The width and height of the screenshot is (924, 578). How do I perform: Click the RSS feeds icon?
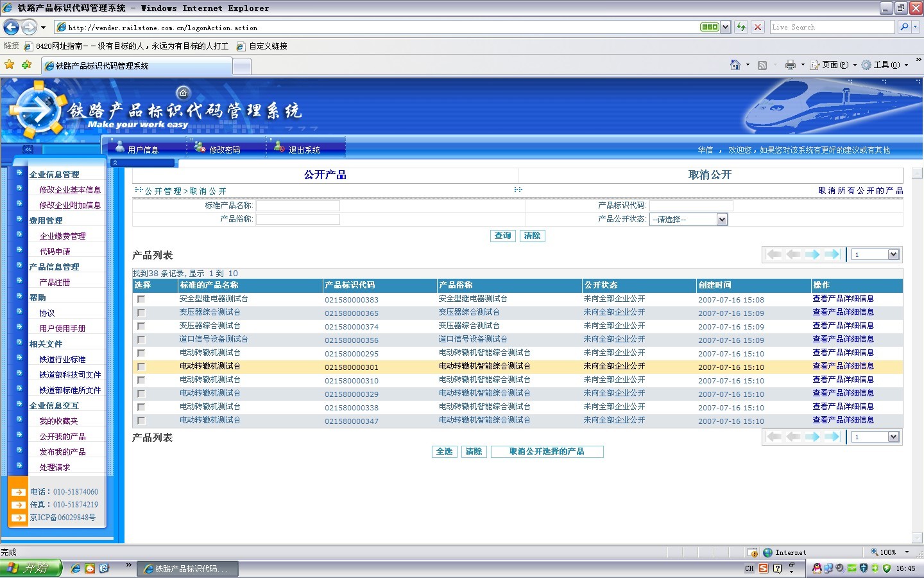coord(762,65)
